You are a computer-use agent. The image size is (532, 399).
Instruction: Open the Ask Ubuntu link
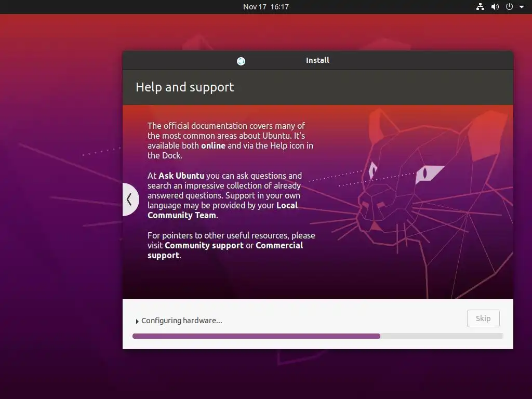[181, 176]
